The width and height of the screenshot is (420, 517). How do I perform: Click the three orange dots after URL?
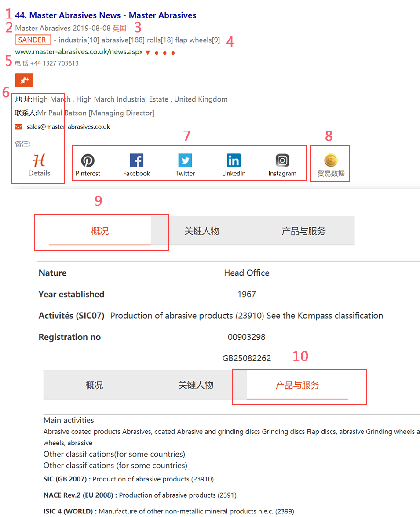[x=164, y=53]
